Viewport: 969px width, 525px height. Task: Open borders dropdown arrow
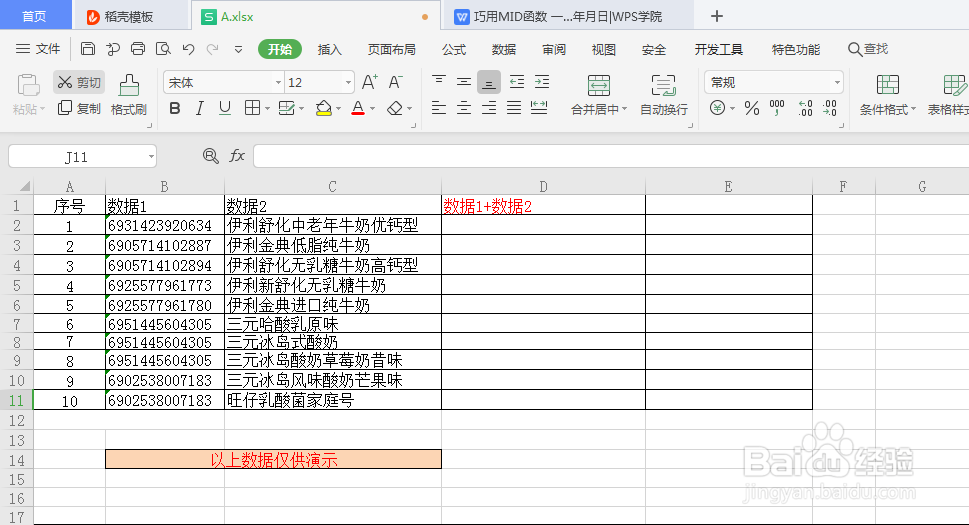tap(267, 109)
